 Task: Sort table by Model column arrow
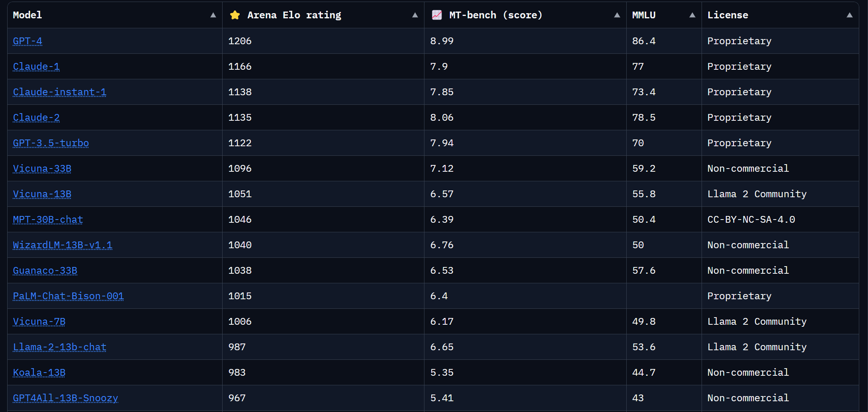pyautogui.click(x=213, y=15)
